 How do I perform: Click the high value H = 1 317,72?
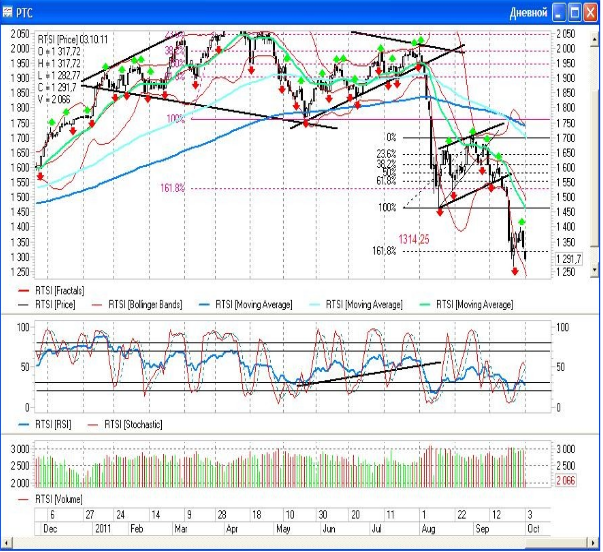(x=59, y=63)
